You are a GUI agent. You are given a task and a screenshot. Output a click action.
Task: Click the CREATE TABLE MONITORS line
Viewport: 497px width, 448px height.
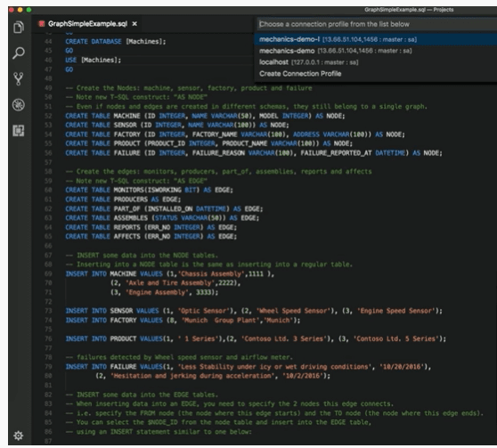[149, 190]
